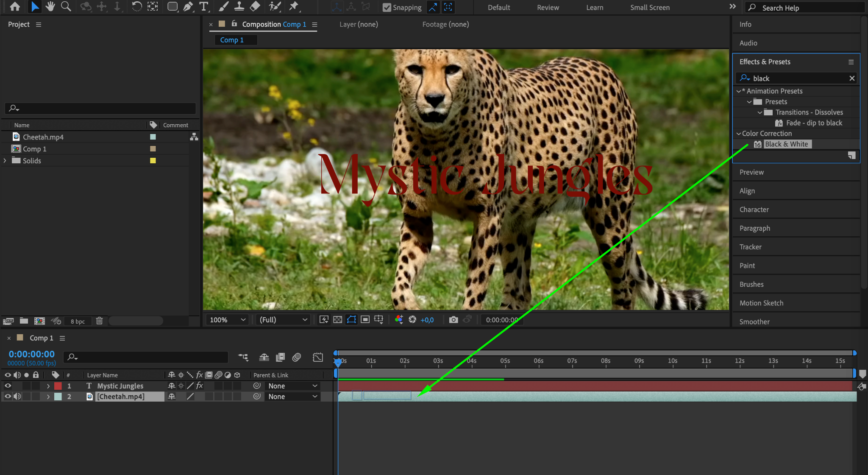
Task: Select the Black & White effect
Action: (786, 144)
